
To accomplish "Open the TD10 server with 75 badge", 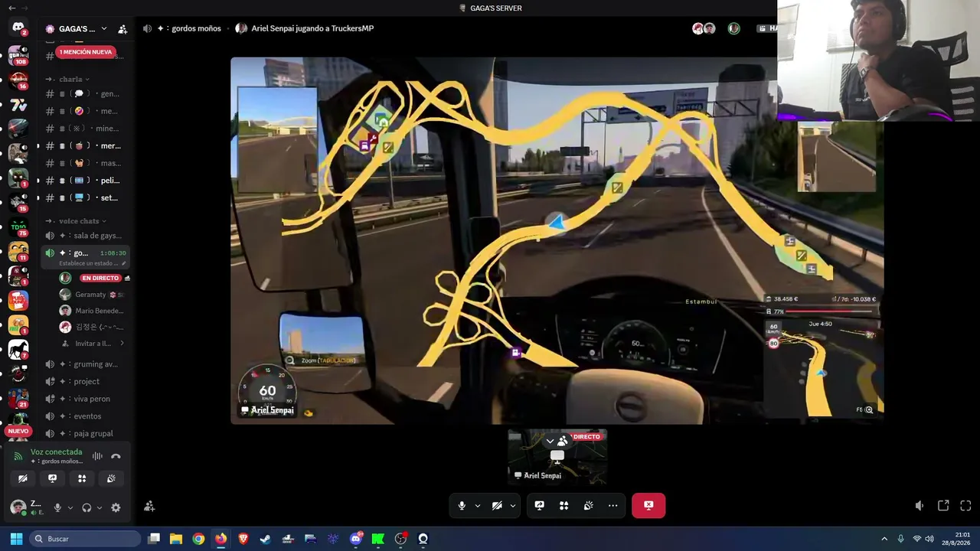I will [18, 227].
